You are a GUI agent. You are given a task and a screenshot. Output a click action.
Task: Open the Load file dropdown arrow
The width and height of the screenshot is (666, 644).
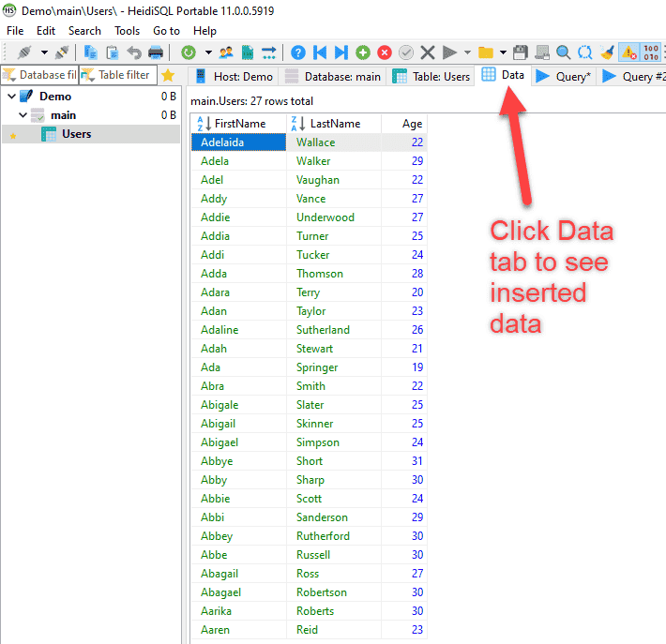point(504,52)
